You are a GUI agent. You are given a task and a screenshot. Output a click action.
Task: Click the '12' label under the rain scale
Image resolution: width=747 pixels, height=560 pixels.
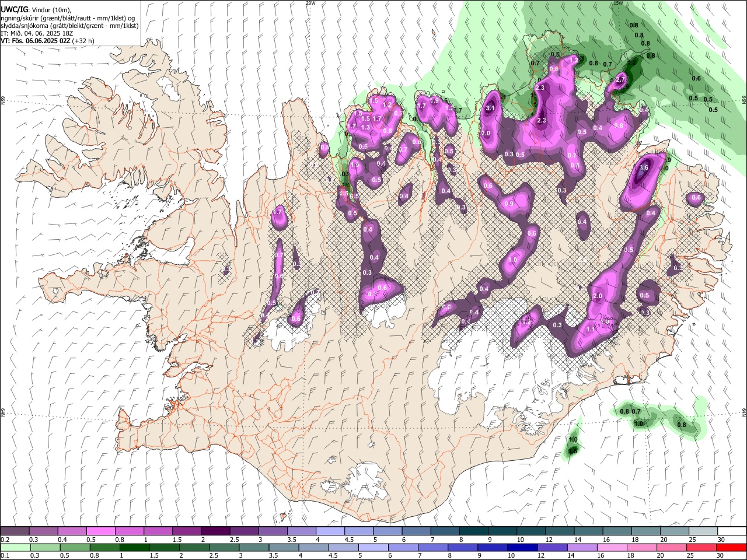[x=541, y=556]
